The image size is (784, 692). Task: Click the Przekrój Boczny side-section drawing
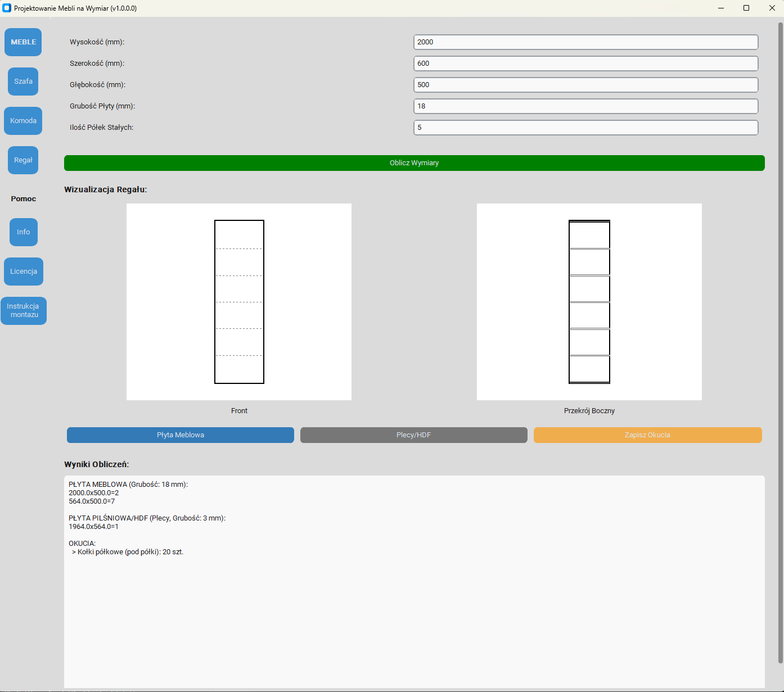589,302
